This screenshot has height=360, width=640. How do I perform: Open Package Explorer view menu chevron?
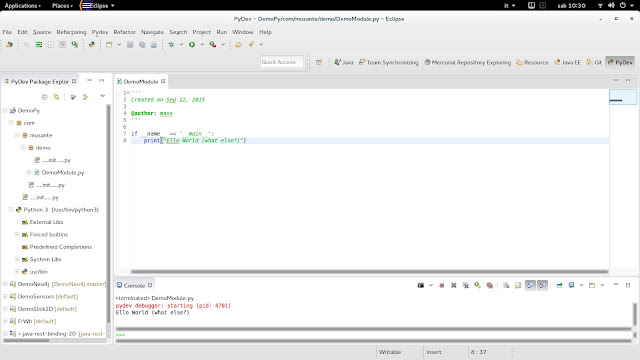[x=102, y=96]
